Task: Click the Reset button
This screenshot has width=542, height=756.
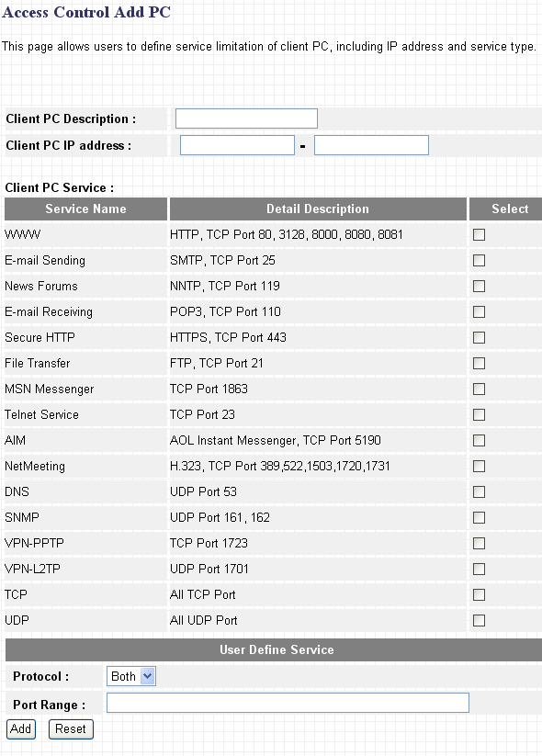Action: (x=71, y=729)
